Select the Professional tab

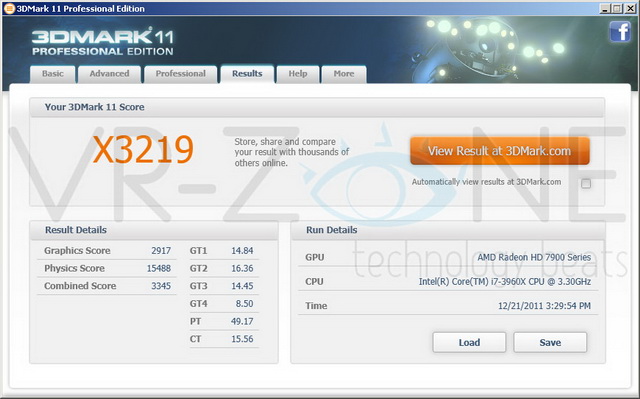click(x=180, y=74)
